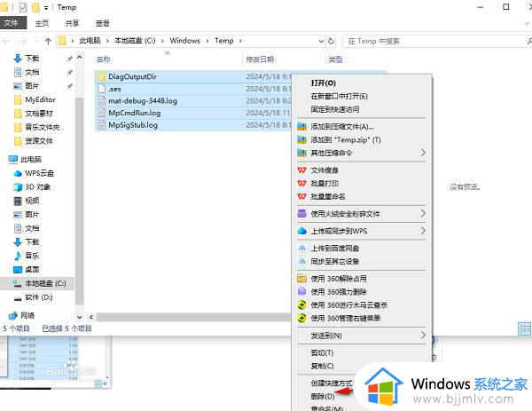Image resolution: width=532 pixels, height=411 pixels.
Task: Open pinned 文档 quick access item
Action: (32, 72)
